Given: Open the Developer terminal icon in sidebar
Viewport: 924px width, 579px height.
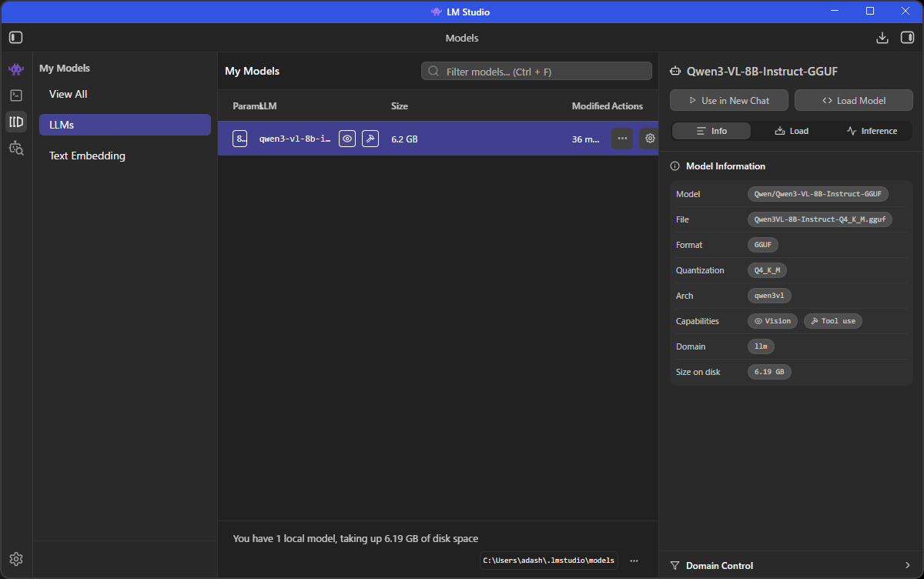Looking at the screenshot, I should (x=16, y=95).
